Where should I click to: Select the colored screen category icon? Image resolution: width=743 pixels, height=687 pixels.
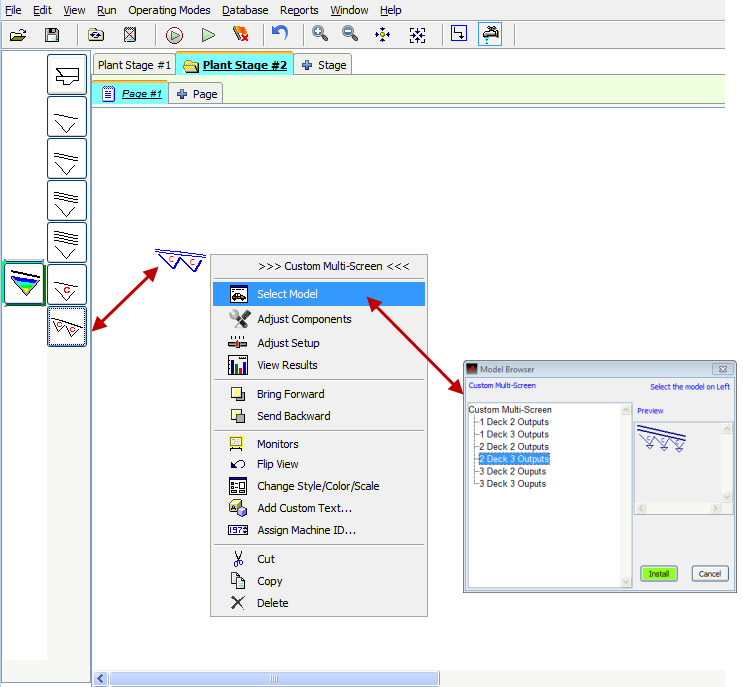click(x=24, y=284)
